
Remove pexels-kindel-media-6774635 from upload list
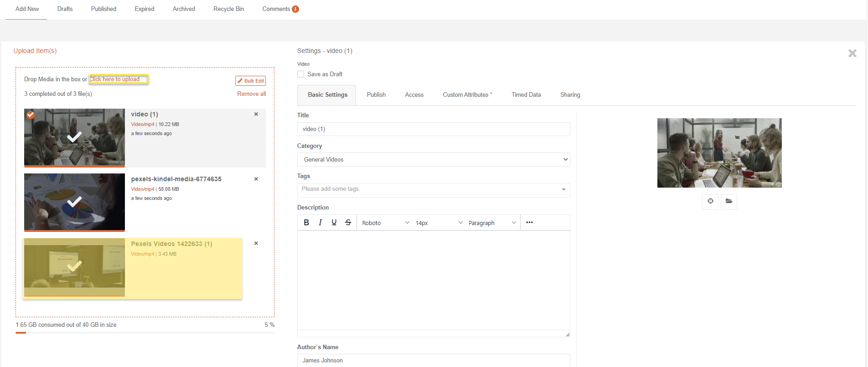coord(256,179)
